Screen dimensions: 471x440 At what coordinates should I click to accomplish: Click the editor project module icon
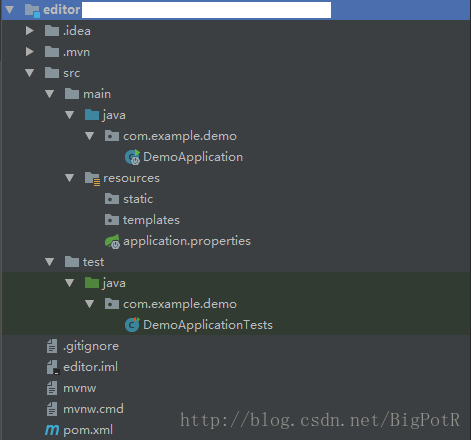coord(32,10)
